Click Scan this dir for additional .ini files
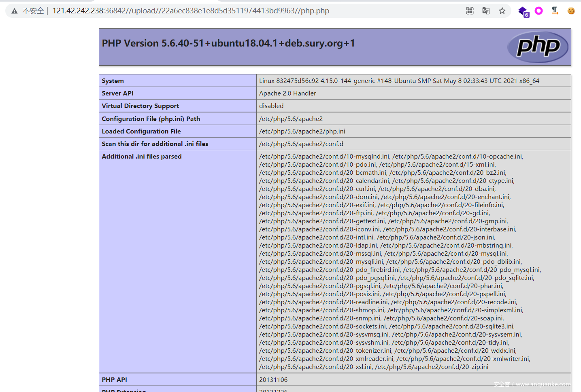Viewport: 581px width, 392px height. 155,144
